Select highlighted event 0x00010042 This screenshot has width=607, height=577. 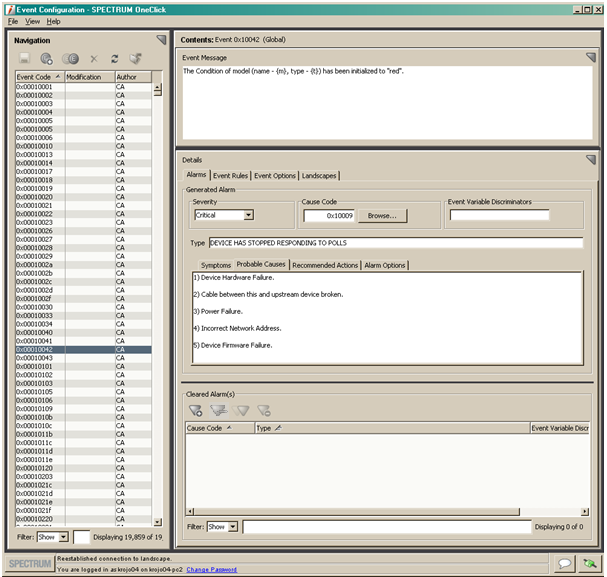[83, 349]
